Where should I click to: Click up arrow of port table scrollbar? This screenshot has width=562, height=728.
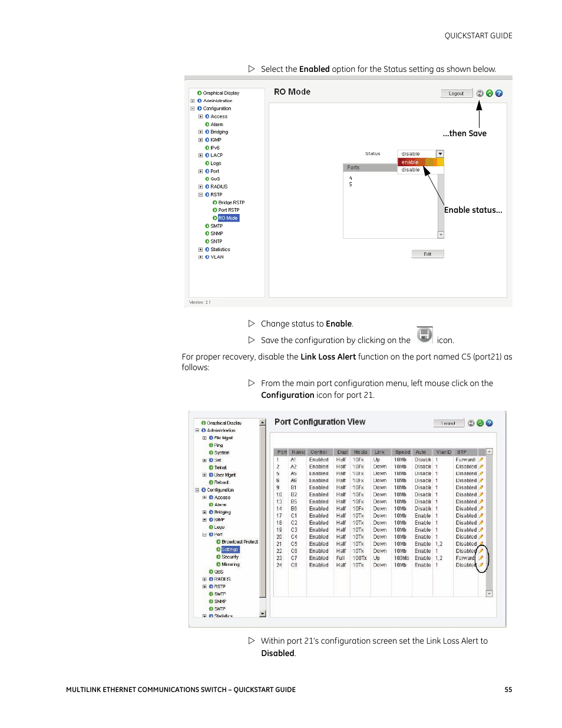(489, 452)
